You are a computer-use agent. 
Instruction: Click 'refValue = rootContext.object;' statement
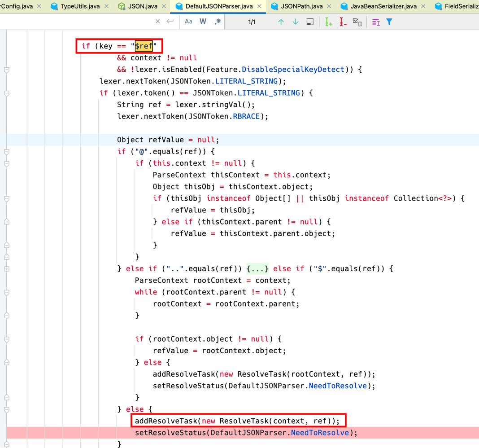pyautogui.click(x=219, y=351)
